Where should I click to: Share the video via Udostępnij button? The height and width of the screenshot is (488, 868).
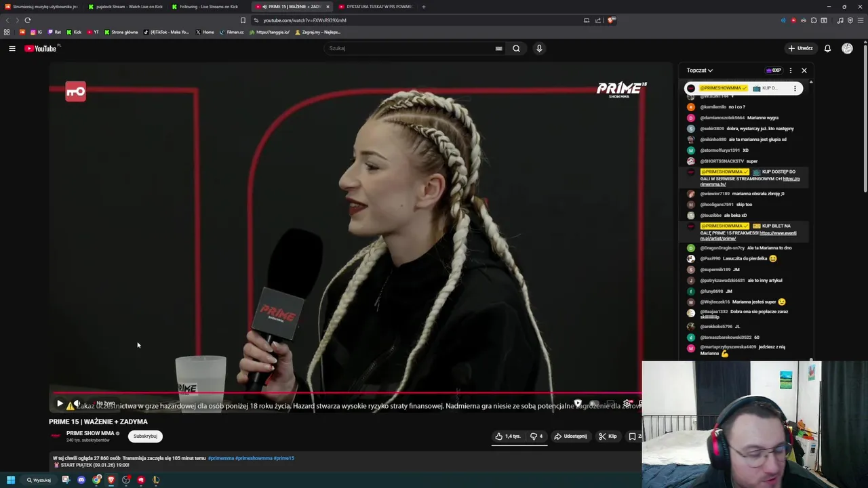point(570,436)
